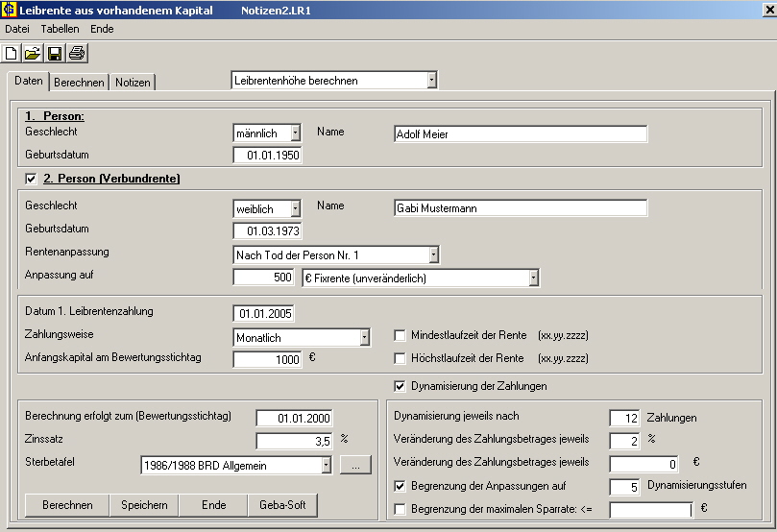777x532 pixels.
Task: Uncheck the 2. Person (Verbundrente) checkbox
Action: pyautogui.click(x=31, y=179)
